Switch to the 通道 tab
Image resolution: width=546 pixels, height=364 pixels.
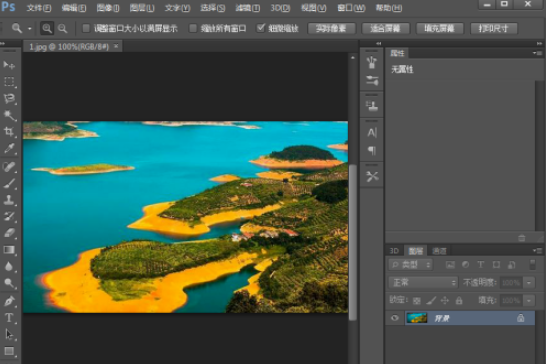439,251
